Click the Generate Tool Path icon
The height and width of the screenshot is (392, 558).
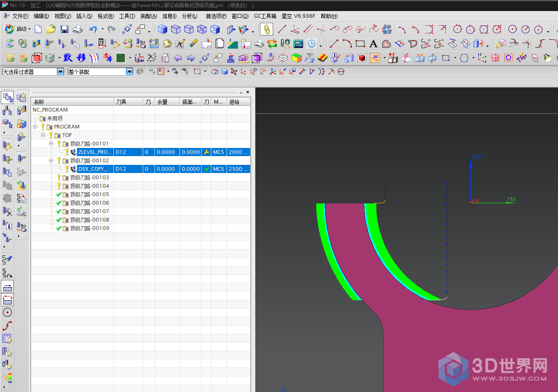coord(22,159)
